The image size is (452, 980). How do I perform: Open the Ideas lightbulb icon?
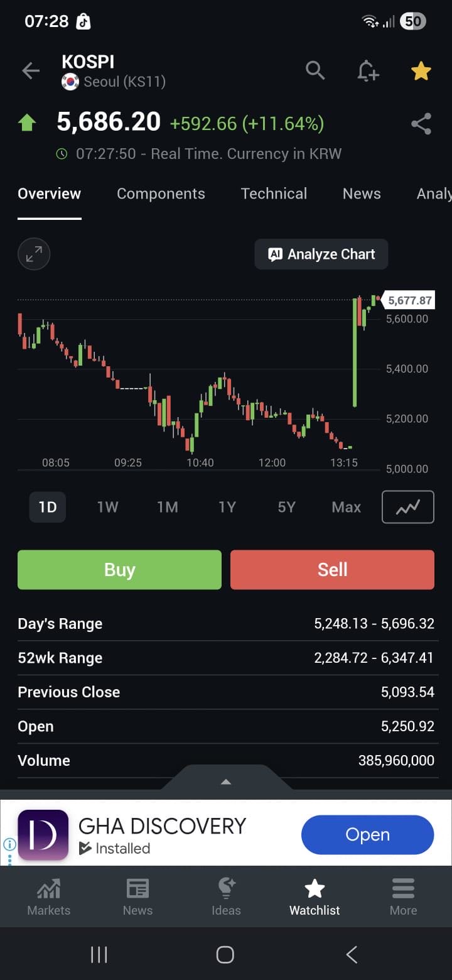[226, 897]
